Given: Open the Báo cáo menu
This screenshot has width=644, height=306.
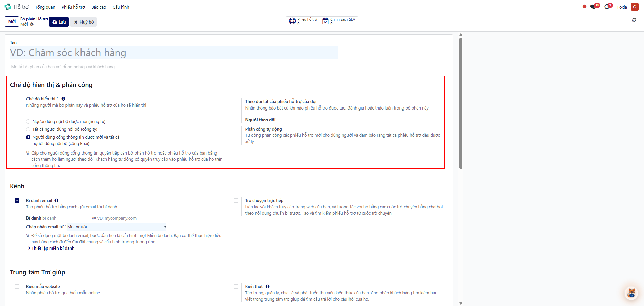Looking at the screenshot, I should [99, 7].
